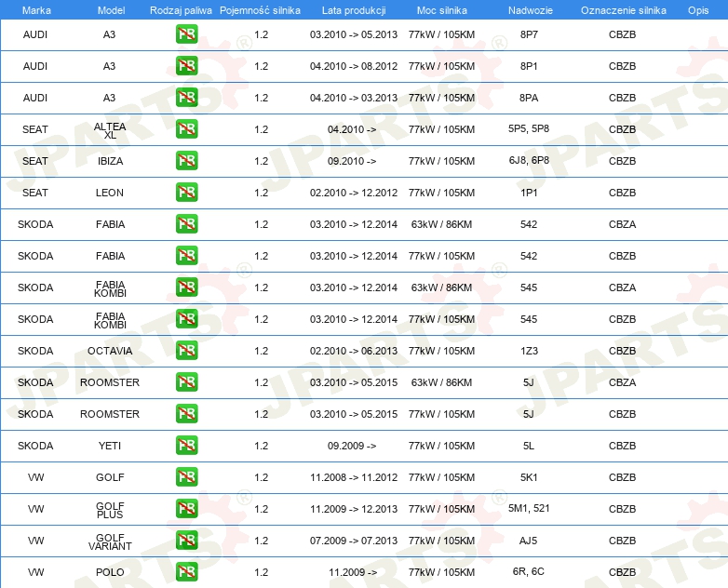Click body code 5L

(529, 446)
